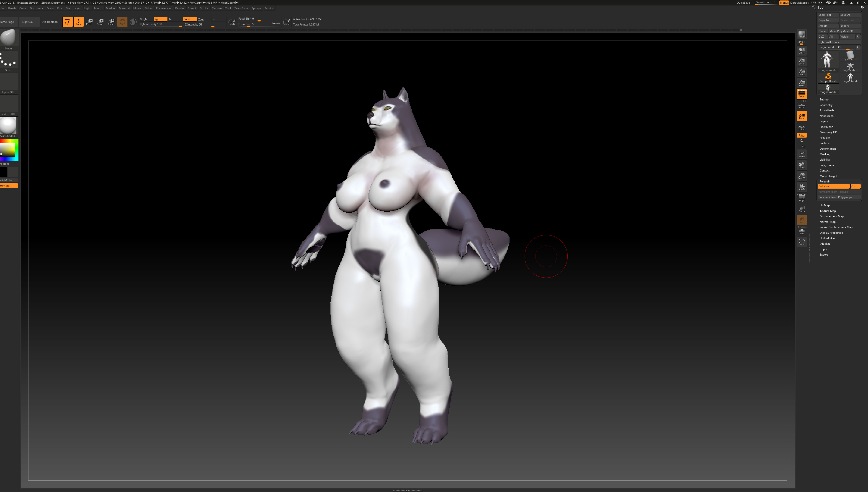Select the Scroll document icon
868x492 pixels.
click(801, 50)
